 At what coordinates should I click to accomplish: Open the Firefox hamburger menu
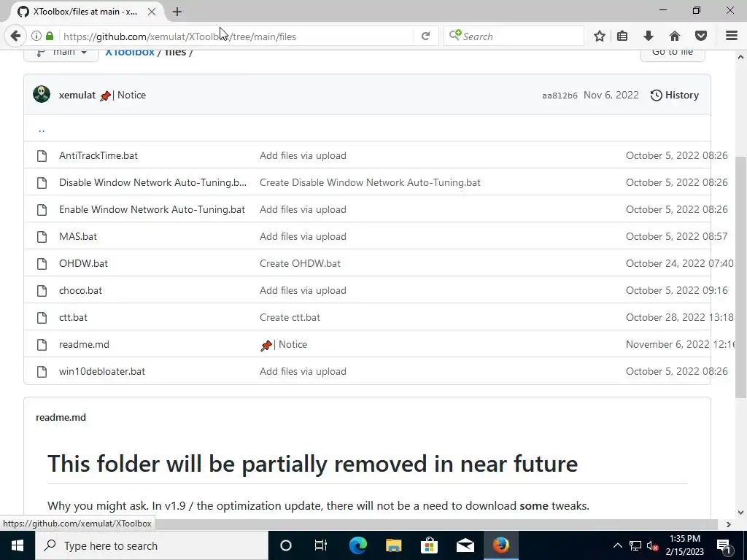[x=731, y=36]
